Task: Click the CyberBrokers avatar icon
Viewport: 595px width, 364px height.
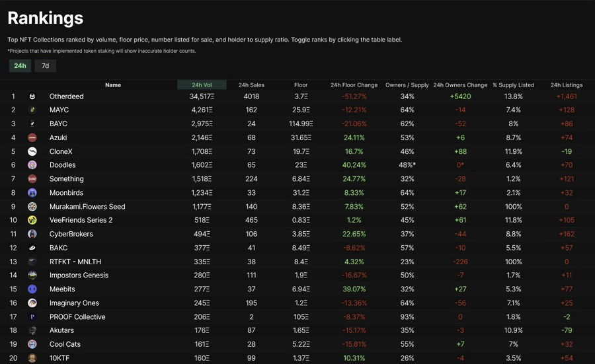Action: pyautogui.click(x=32, y=234)
